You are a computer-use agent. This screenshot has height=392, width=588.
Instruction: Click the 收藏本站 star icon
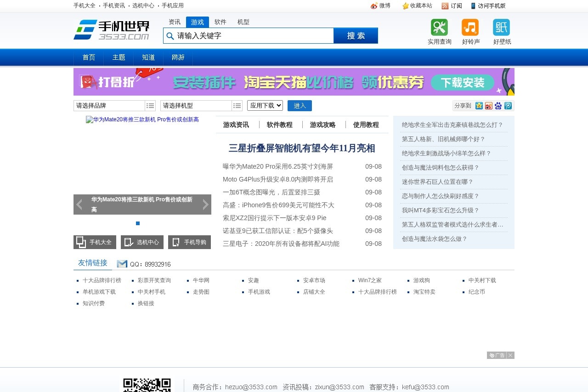click(406, 6)
